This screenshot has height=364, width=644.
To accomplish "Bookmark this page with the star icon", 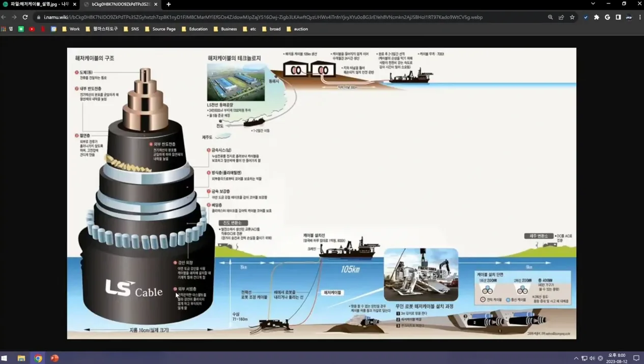I will coord(572,17).
